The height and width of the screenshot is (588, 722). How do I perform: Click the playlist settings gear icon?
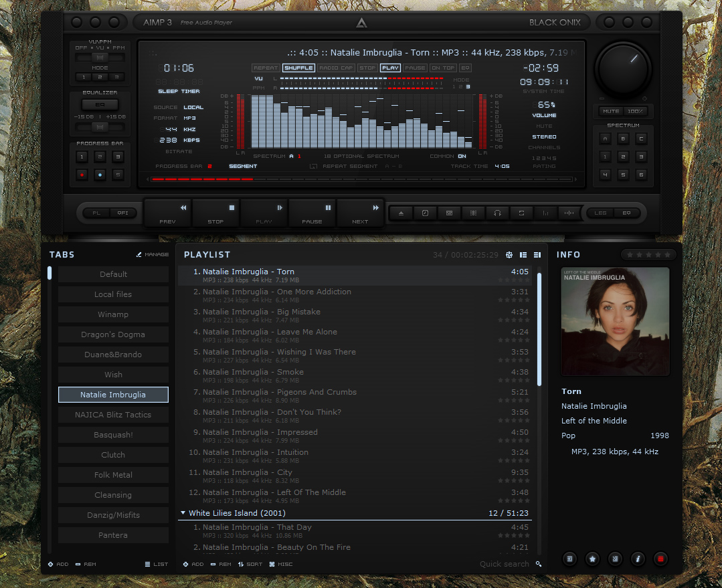[x=509, y=255]
